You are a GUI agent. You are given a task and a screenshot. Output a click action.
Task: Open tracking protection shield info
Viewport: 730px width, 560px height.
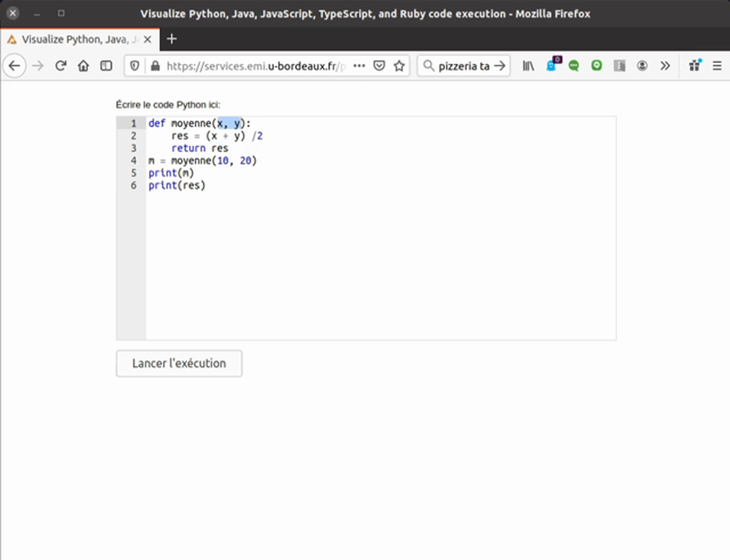pyautogui.click(x=135, y=66)
